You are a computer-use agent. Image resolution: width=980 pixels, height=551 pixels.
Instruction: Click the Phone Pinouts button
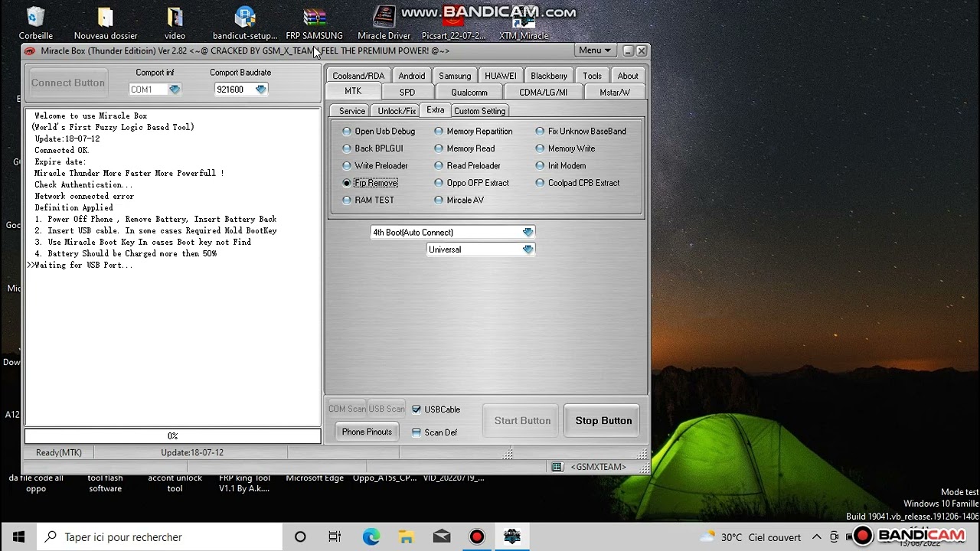tap(367, 432)
